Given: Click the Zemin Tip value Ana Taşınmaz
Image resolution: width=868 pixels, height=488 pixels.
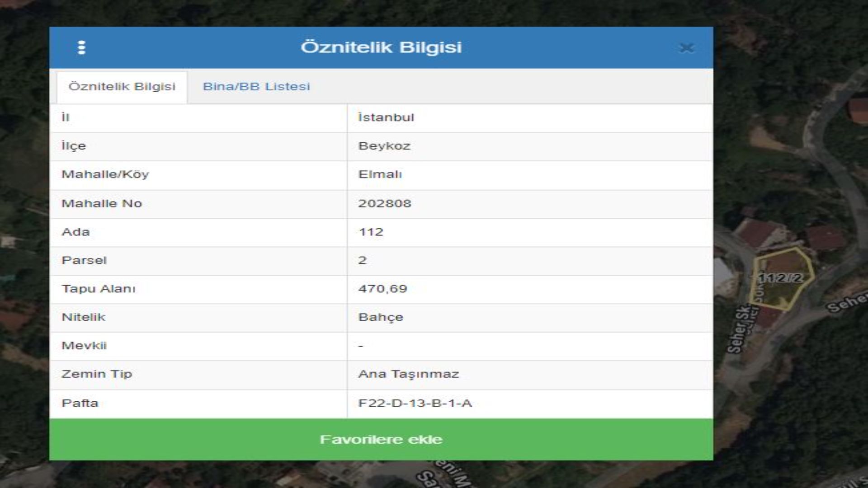Looking at the screenshot, I should pyautogui.click(x=409, y=374).
